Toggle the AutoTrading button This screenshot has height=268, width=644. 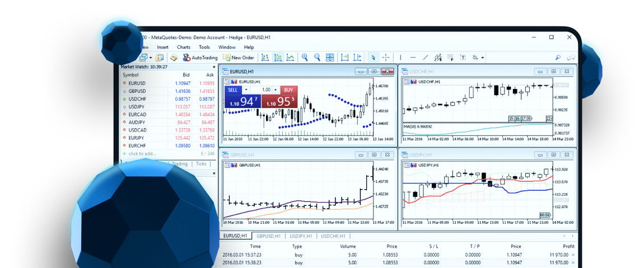click(x=200, y=58)
